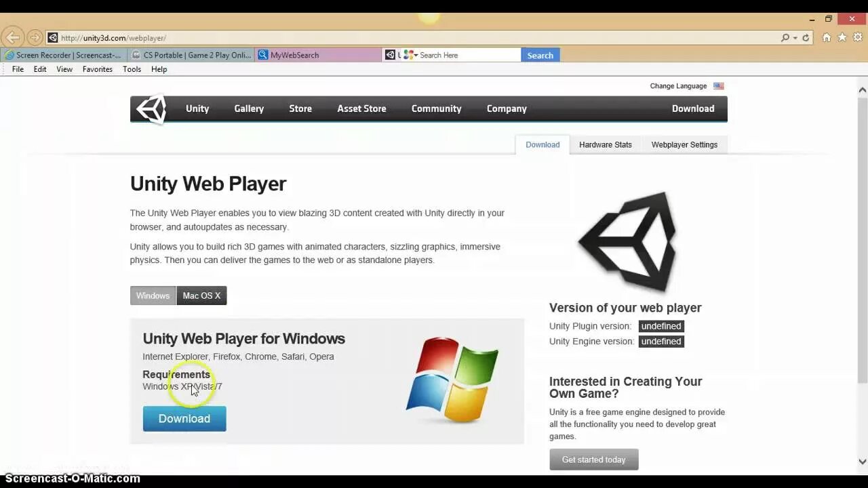Switch to the Screen Recorder Screencast tab
The image size is (868, 488).
64,55
